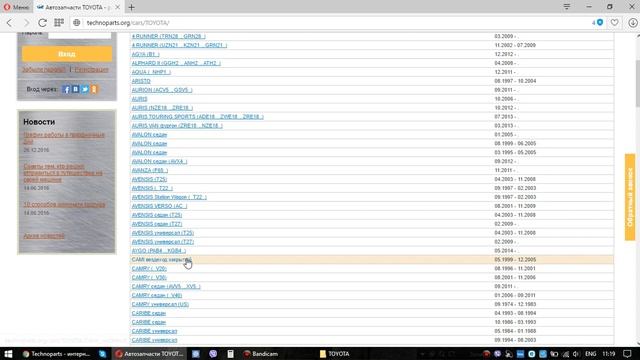Switch to Technoparts Chrome taskbar window
The width and height of the screenshot is (640, 360).
tap(56, 354)
